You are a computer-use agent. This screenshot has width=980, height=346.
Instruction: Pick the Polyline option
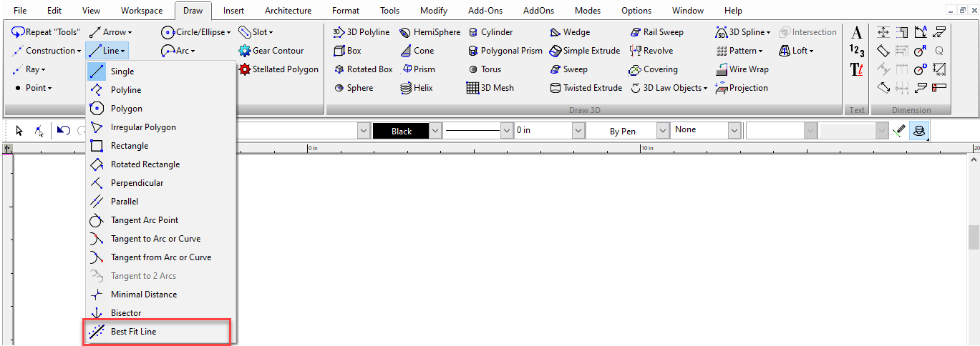pyautogui.click(x=160, y=90)
